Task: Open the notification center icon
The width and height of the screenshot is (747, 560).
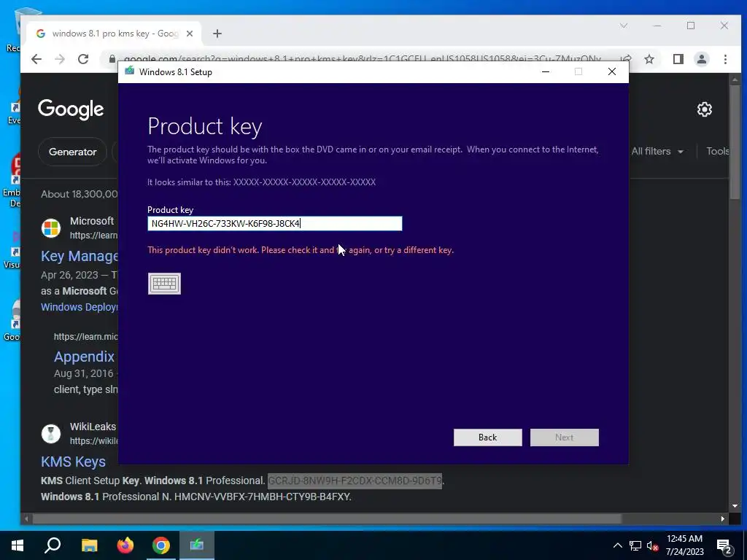Action: tap(724, 546)
